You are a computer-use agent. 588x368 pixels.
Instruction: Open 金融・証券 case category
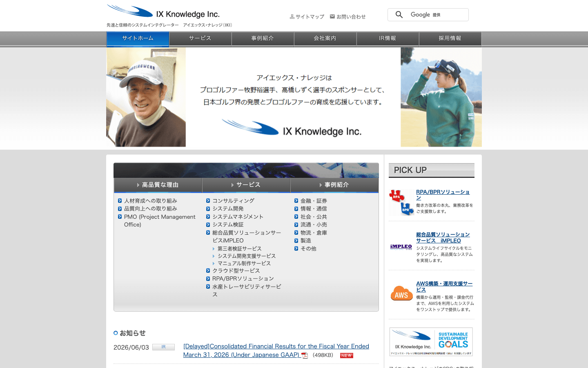click(x=314, y=201)
